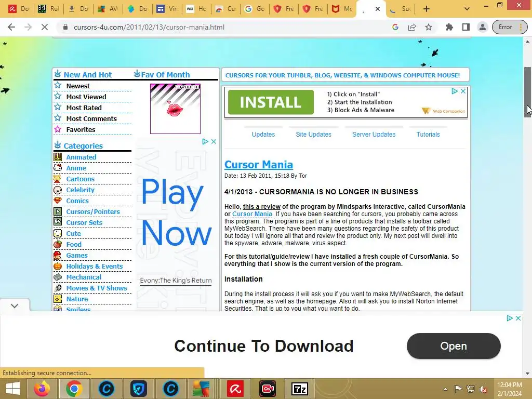This screenshot has height=399, width=532.
Task: Click the Games Mario icon
Action: click(58, 255)
